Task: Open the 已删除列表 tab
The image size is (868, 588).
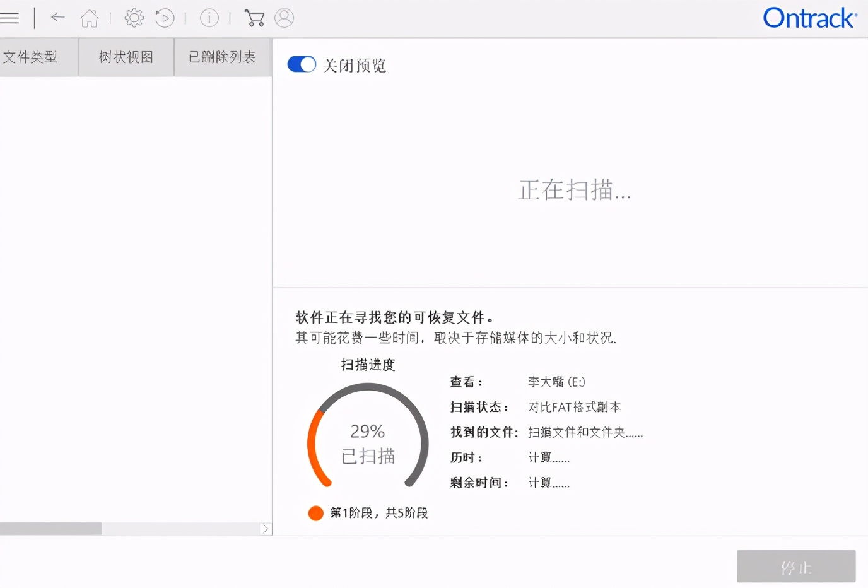Action: click(222, 57)
